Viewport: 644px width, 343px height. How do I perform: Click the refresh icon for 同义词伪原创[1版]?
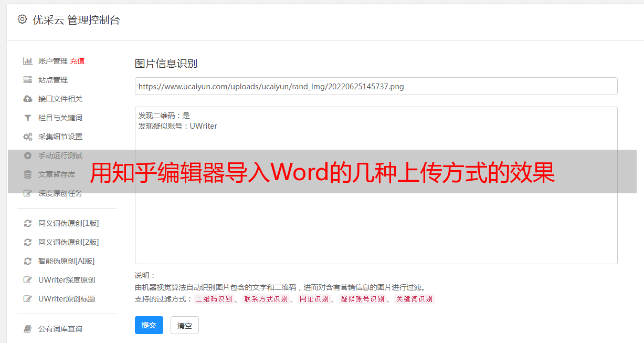[28, 223]
